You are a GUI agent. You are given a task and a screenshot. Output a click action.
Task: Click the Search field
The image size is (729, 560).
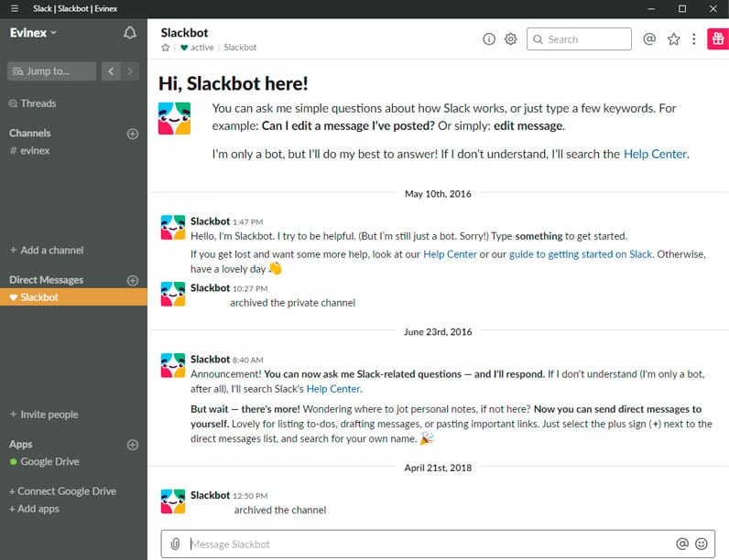(x=579, y=39)
